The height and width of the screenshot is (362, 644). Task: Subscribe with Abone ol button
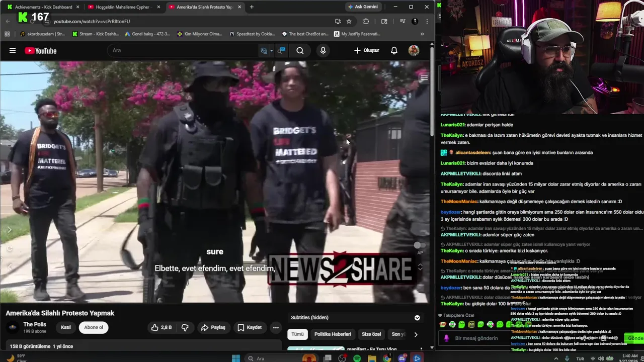click(94, 327)
